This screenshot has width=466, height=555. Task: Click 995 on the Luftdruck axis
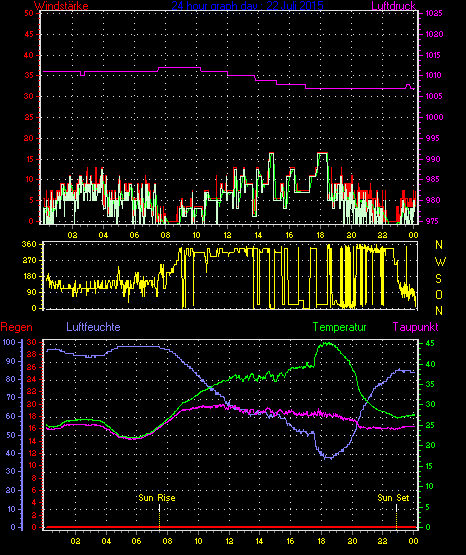coord(434,138)
